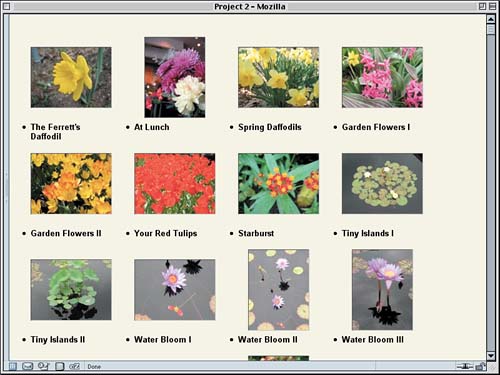This screenshot has height=375, width=500.
Task: Open the Water Bloom I thumbnail
Action: pos(175,290)
